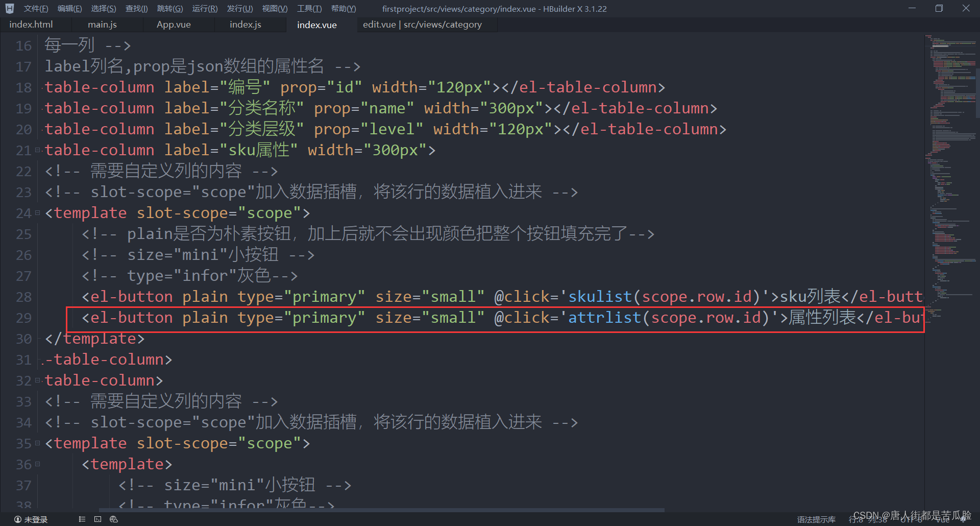Minimize the HBuilder X window
980x526 pixels.
912,8
